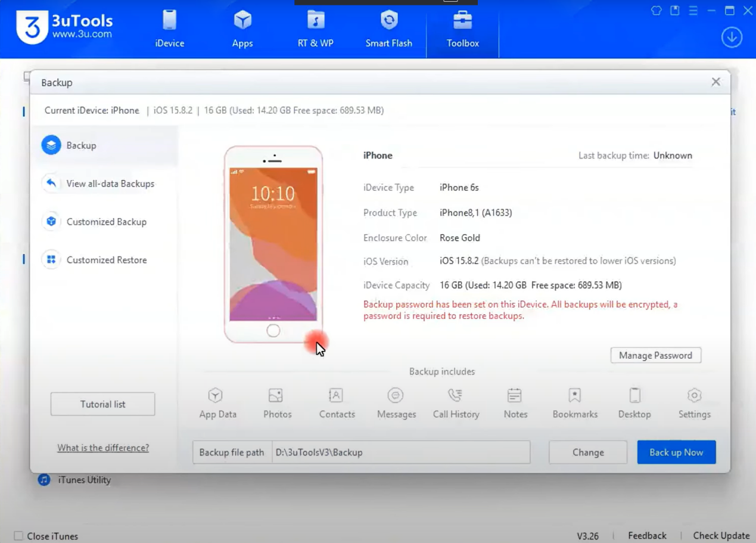The height and width of the screenshot is (543, 756).
Task: Open the Apps section
Action: coord(242,29)
